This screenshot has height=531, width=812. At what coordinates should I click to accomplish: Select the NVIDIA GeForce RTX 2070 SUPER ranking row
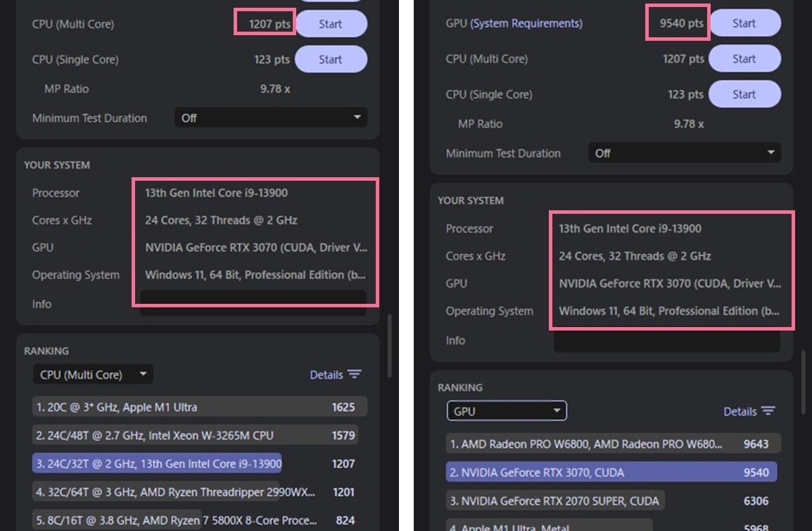coord(613,501)
